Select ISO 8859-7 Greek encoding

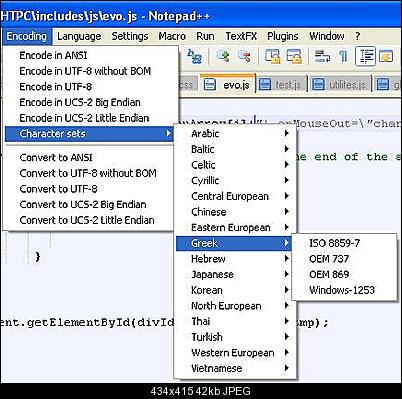[344, 243]
